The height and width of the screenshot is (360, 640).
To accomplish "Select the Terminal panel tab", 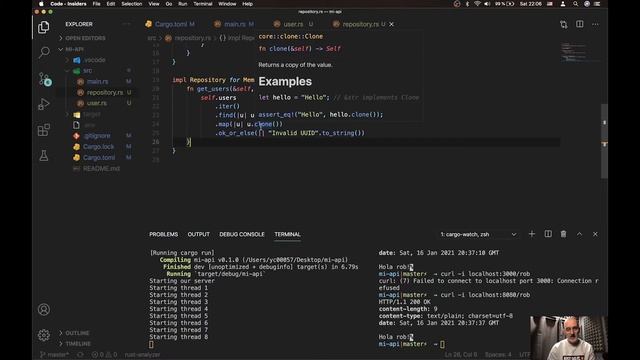I will 287,234.
